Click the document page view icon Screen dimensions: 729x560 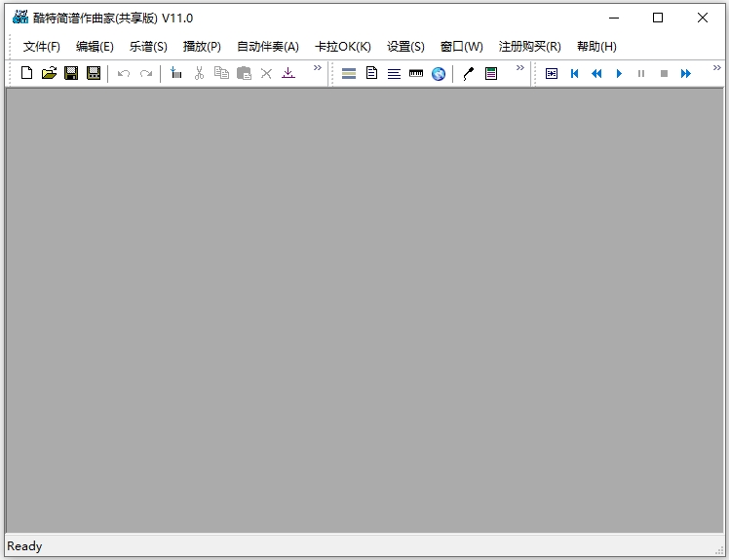pos(371,73)
